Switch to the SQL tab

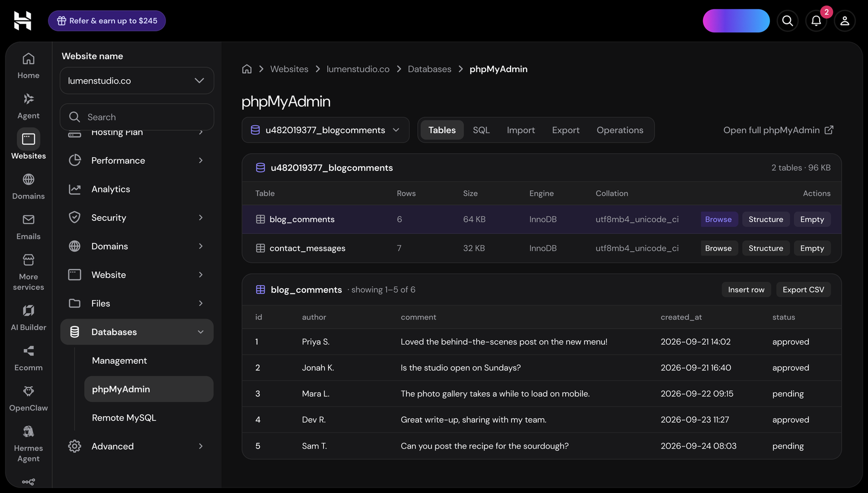[481, 130]
